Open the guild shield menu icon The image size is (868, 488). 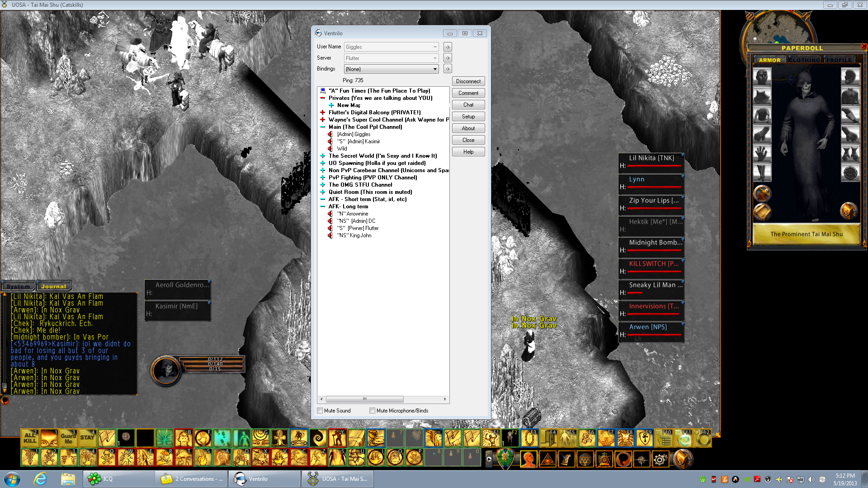(505, 459)
